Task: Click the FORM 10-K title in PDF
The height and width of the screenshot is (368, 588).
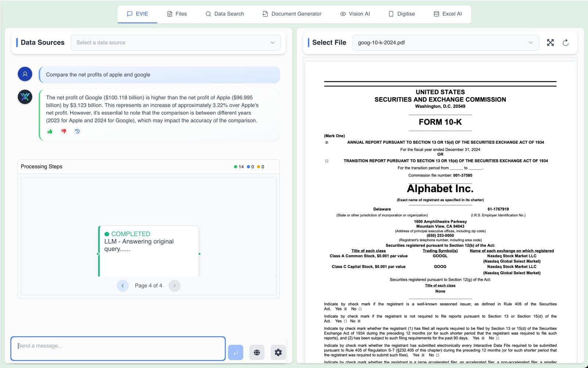Action: pyautogui.click(x=440, y=122)
